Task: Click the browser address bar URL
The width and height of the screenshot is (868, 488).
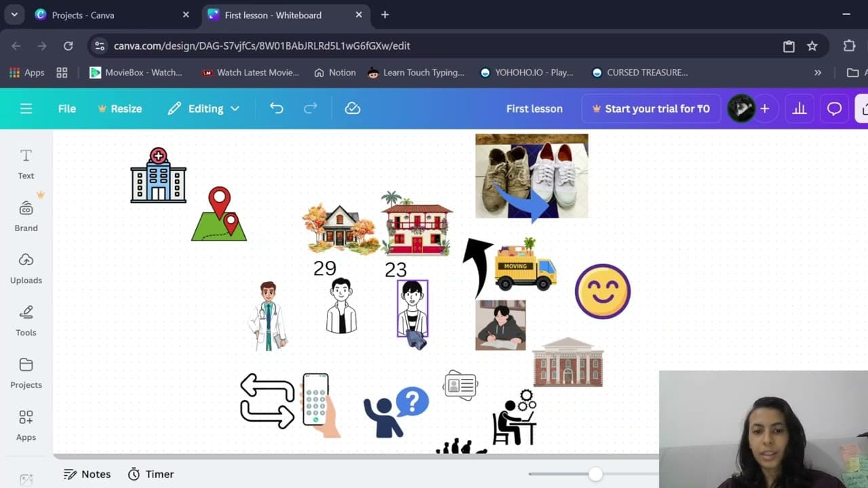Action: pos(262,46)
